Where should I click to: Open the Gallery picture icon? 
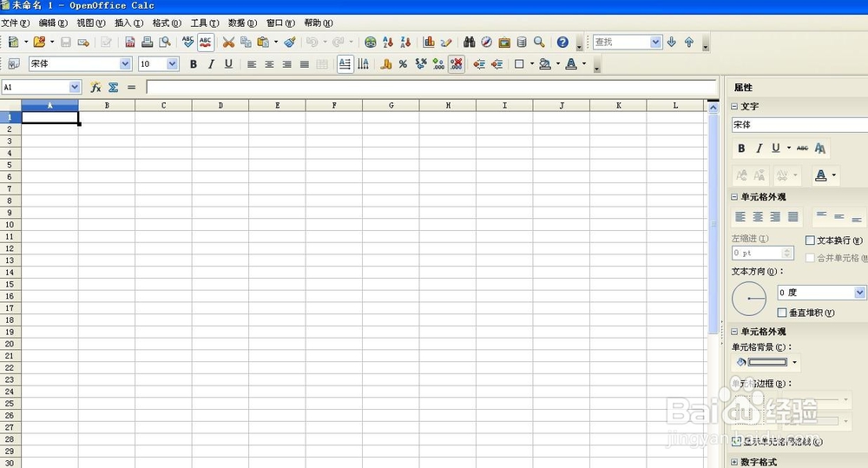pyautogui.click(x=504, y=42)
